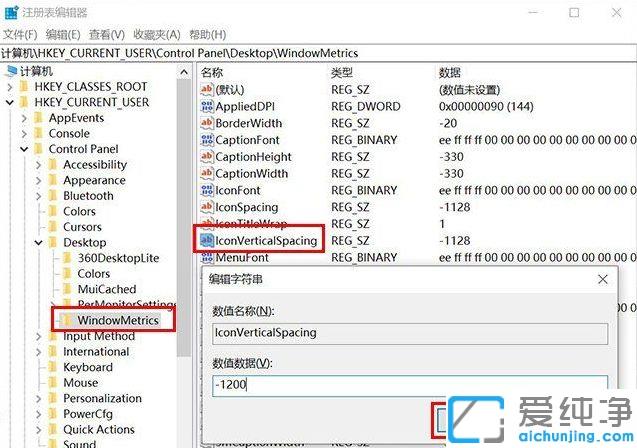Collapse the HKEY_CURRENT_USER tree node
Image resolution: width=637 pixels, height=448 pixels.
[x=10, y=102]
